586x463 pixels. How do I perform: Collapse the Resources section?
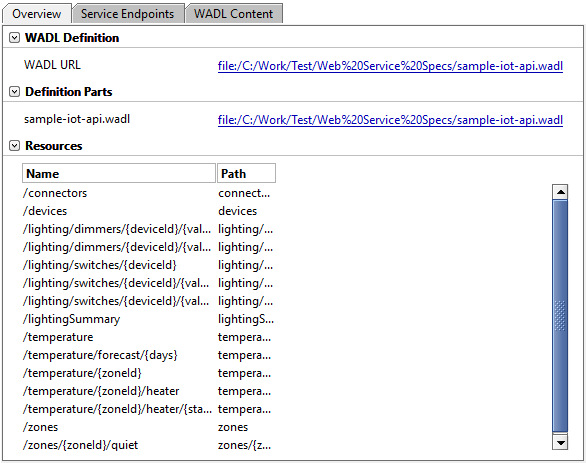click(14, 146)
